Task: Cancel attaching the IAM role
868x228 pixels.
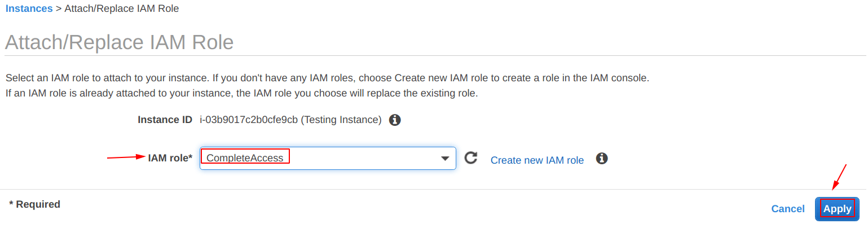Action: [788, 209]
